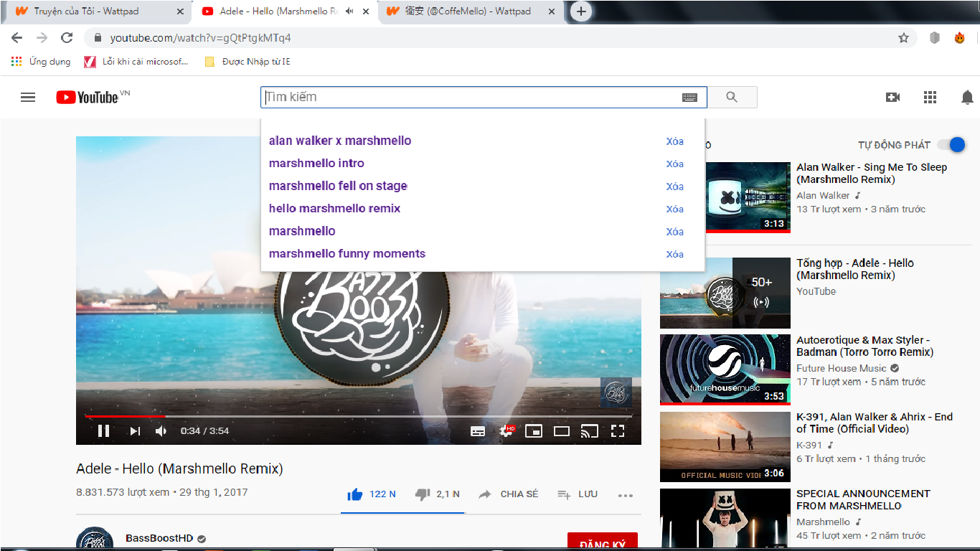Switch to theater mode view
The height and width of the screenshot is (551, 980).
561,430
